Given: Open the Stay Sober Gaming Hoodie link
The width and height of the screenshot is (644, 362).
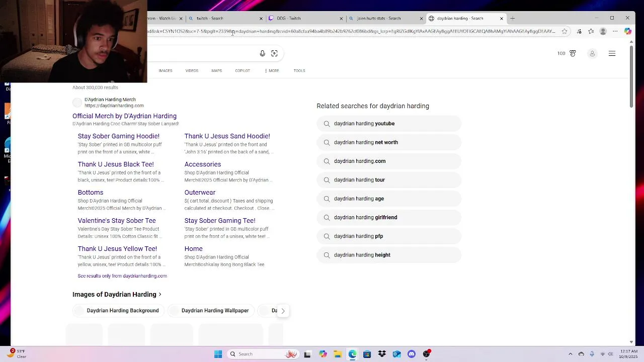Looking at the screenshot, I should click(118, 136).
